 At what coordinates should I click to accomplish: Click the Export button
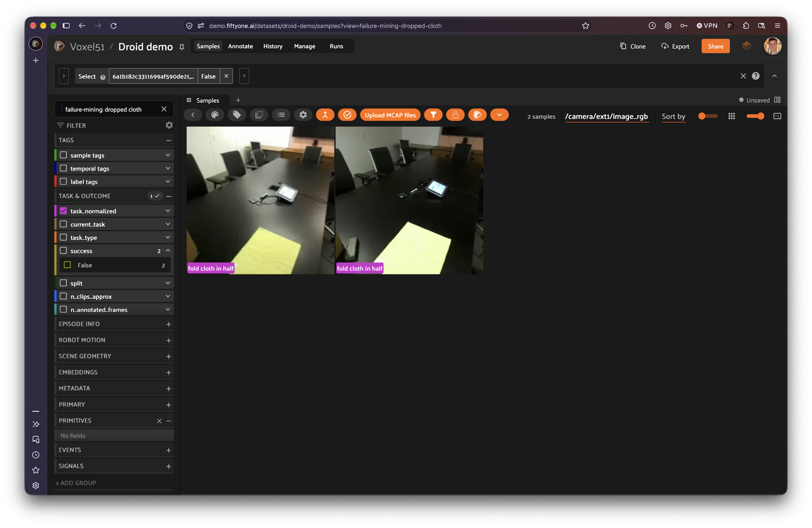tap(676, 46)
